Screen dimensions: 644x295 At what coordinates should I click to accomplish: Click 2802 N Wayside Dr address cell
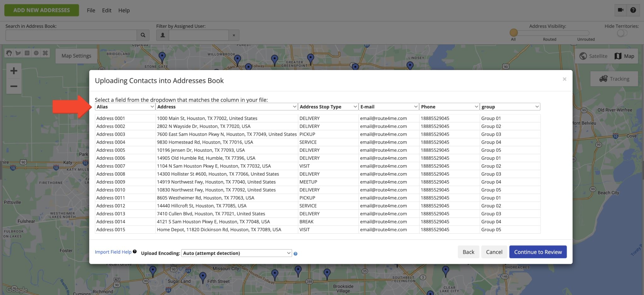pos(227,126)
